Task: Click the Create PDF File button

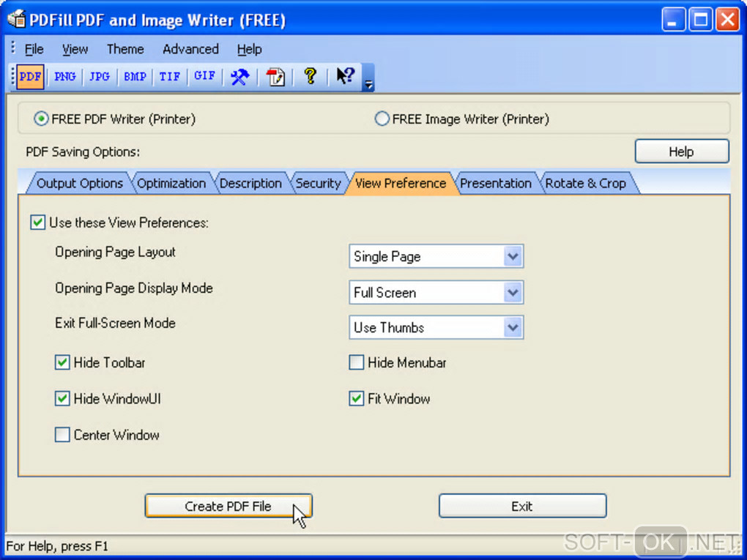Action: pos(228,506)
